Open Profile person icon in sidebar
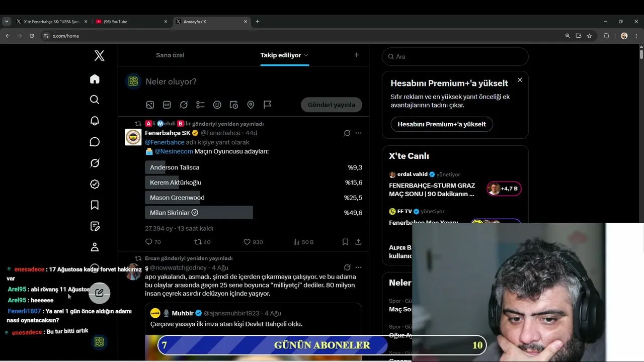Viewport: 644px width, 362px height. tap(95, 247)
